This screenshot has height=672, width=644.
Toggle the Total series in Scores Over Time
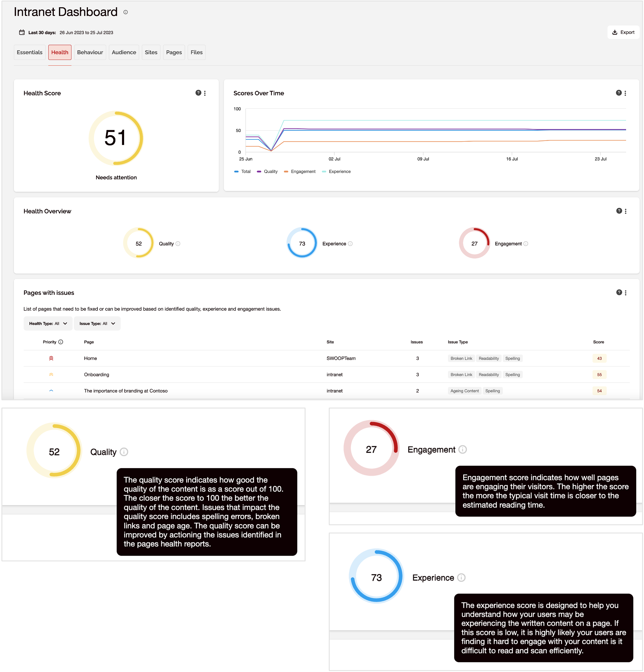point(242,172)
